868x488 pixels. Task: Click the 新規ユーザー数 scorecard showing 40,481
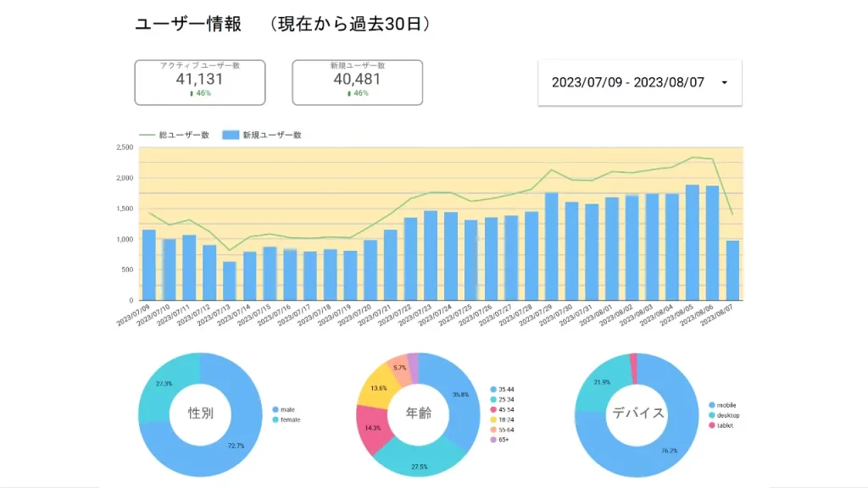tap(357, 82)
